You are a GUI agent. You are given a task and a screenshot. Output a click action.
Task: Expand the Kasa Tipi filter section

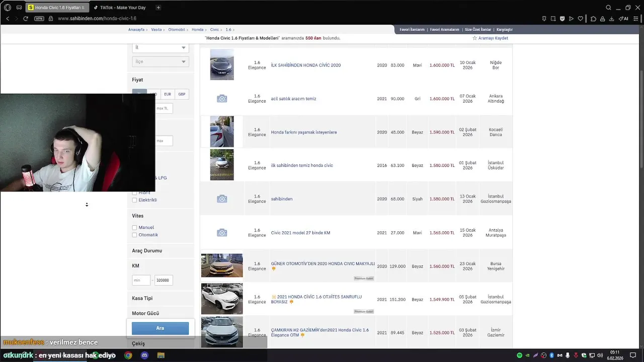pos(142,298)
